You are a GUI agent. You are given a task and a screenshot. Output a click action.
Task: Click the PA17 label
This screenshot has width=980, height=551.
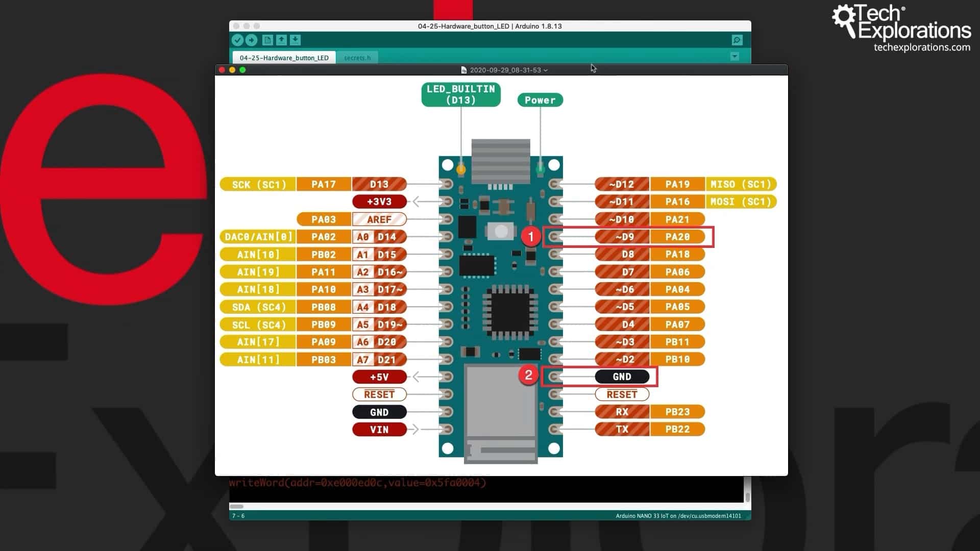click(x=324, y=184)
